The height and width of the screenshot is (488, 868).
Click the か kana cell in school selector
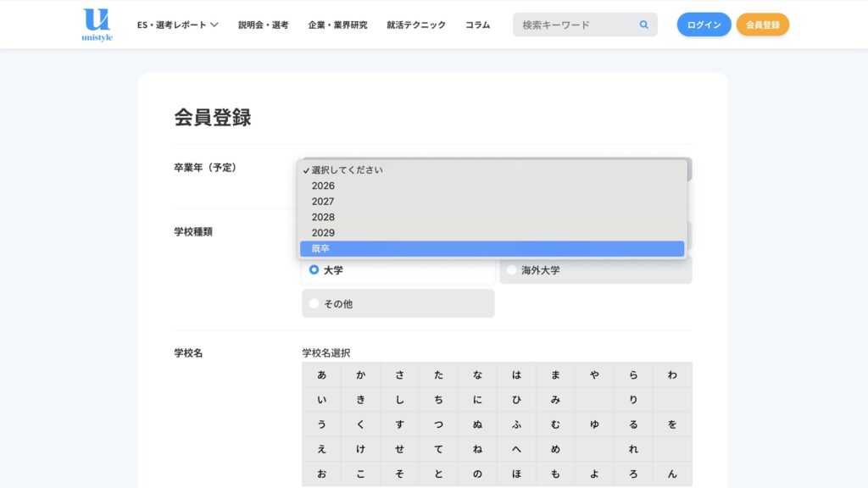coord(360,374)
